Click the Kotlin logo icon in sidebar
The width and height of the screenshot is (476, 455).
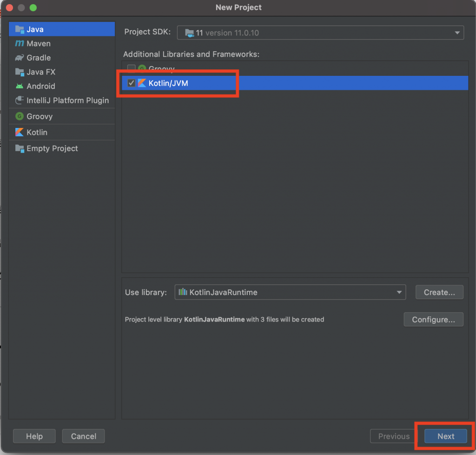[x=20, y=132]
